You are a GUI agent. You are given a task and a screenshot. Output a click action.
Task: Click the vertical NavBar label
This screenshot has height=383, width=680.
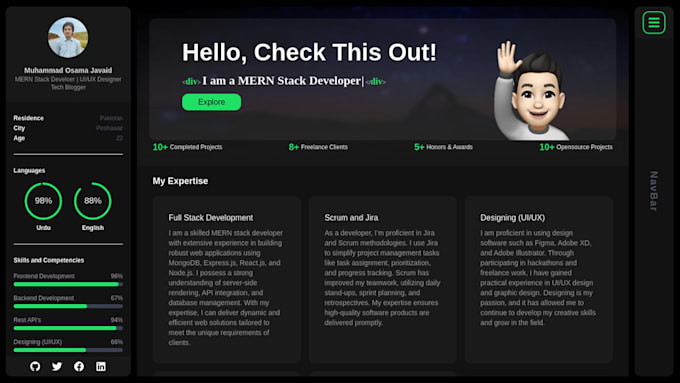[654, 191]
